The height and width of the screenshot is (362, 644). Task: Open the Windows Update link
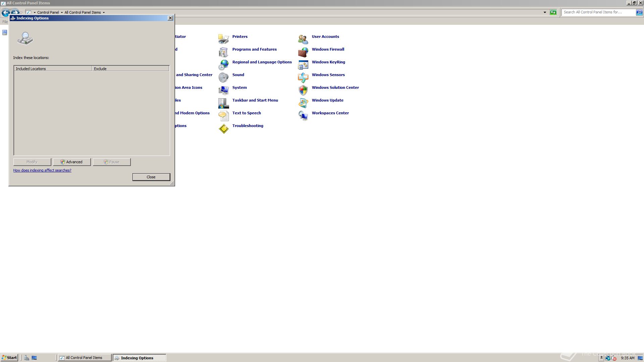coord(327,100)
